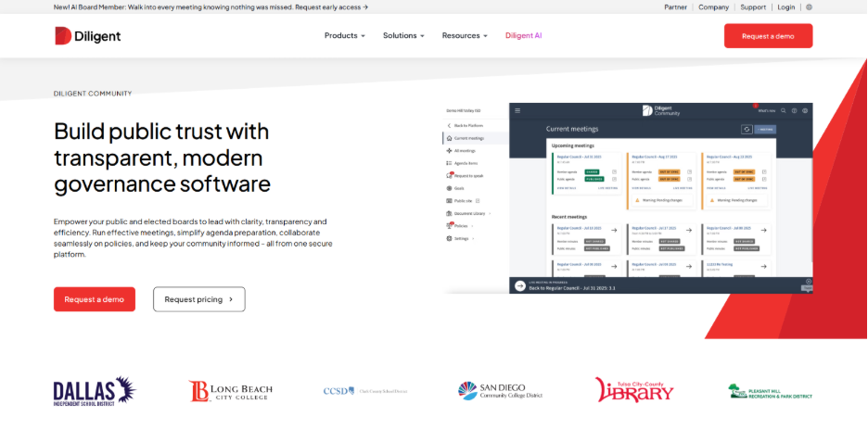868x429 pixels.
Task: Click the search magnifier icon in product screenshot
Action: point(784,110)
